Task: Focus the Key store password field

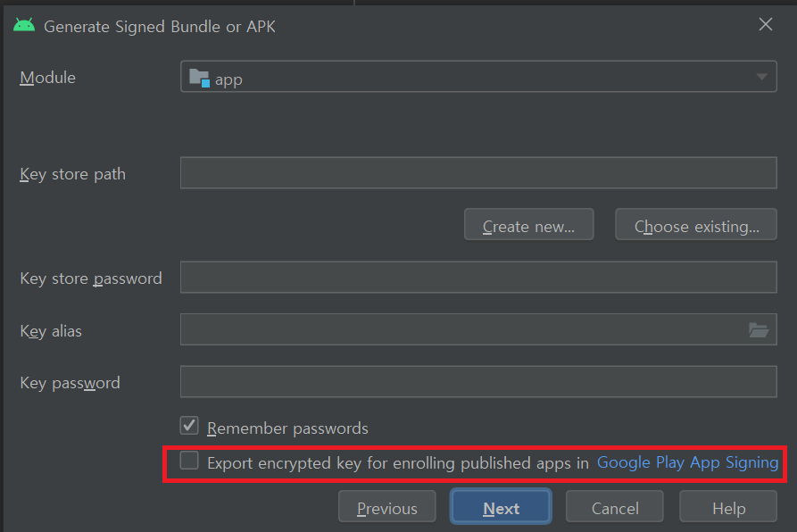Action: [x=478, y=278]
